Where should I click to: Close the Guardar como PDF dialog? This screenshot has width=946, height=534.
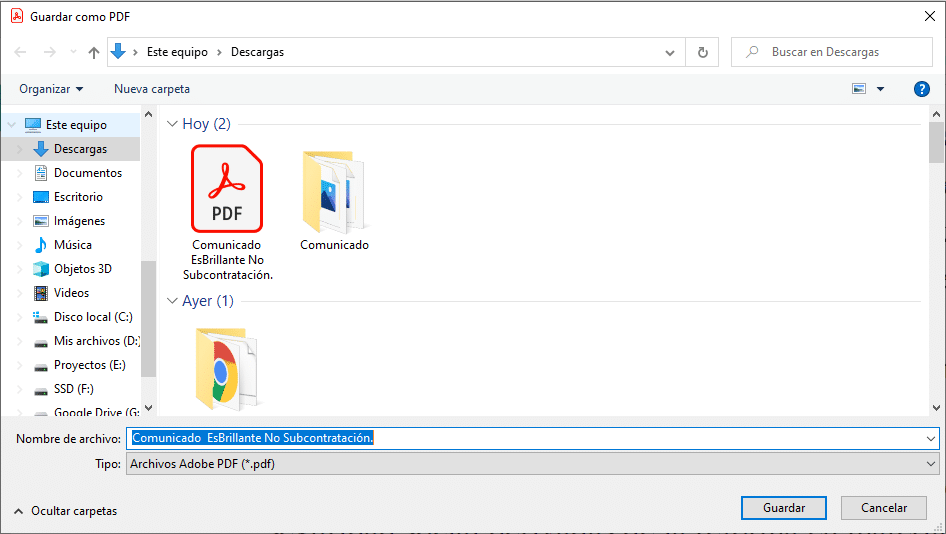(x=930, y=16)
